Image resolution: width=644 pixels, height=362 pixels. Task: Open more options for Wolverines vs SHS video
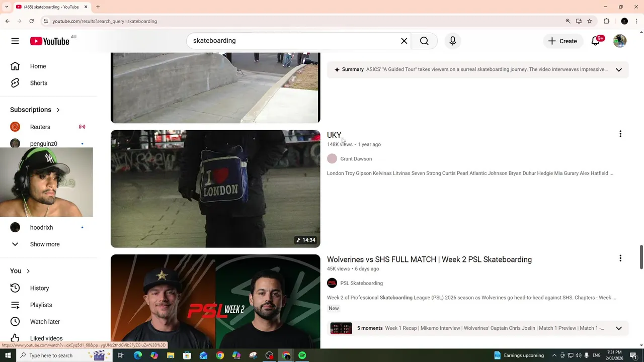coord(620,258)
